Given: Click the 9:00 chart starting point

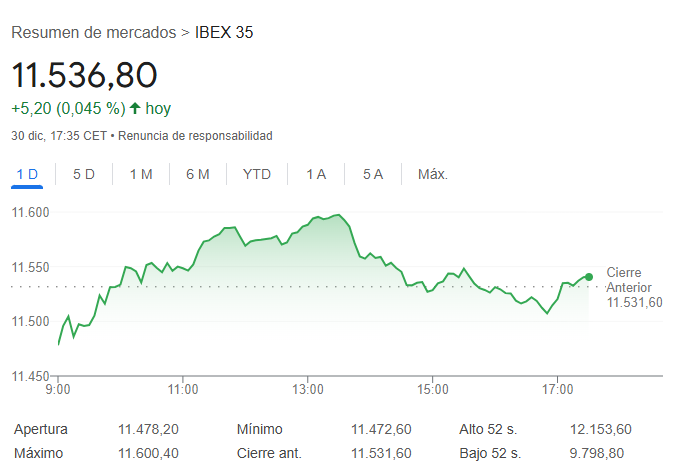Looking at the screenshot, I should click(x=59, y=344).
